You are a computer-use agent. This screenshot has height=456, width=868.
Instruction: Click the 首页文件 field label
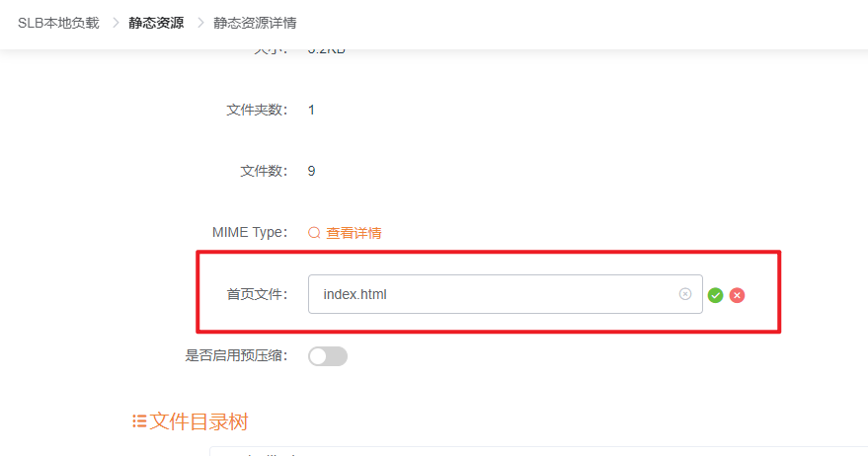pos(257,294)
